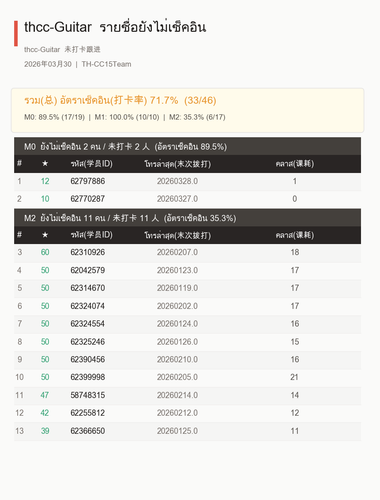The height and width of the screenshot is (500, 380).
Task: Click the '课耗' column header in M2 table
Action: pos(295,235)
